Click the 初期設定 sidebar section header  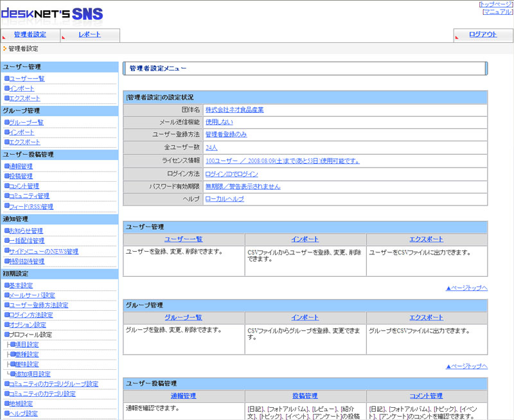click(60, 274)
